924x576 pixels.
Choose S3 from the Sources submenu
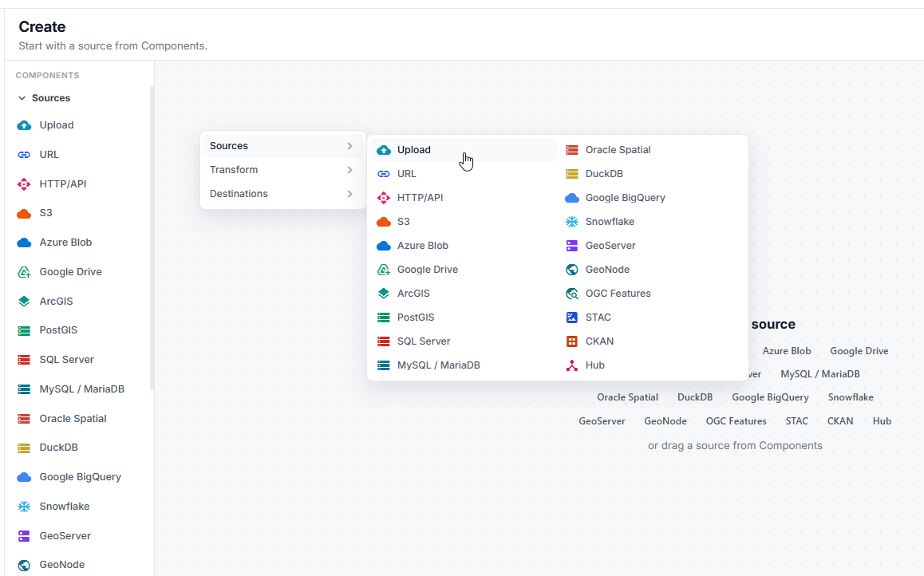click(x=464, y=222)
